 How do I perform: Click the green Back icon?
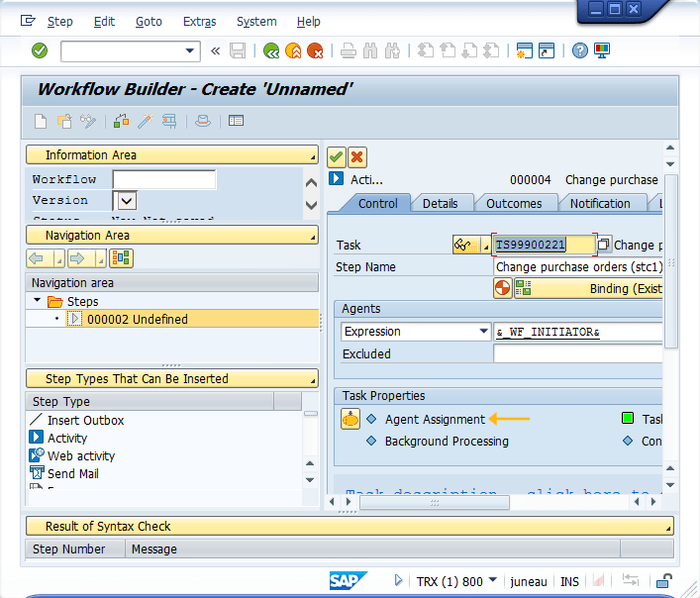pyautogui.click(x=271, y=50)
